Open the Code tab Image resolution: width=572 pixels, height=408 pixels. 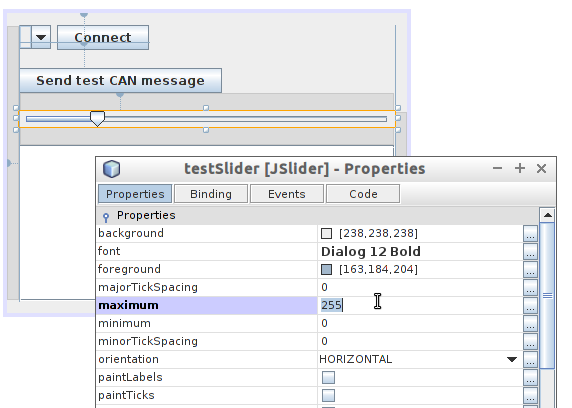pyautogui.click(x=363, y=194)
